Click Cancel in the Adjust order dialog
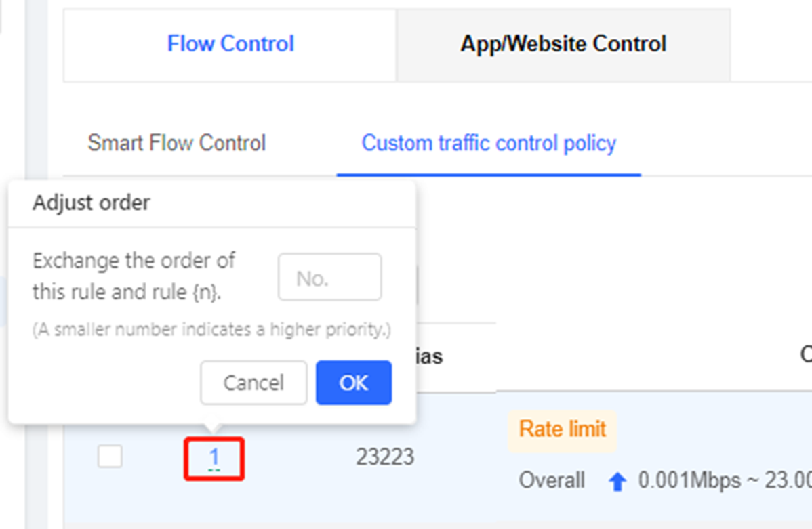 click(x=253, y=383)
